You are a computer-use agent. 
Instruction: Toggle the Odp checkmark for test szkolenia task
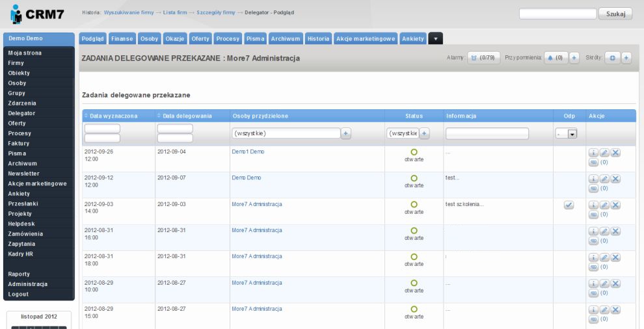point(569,205)
